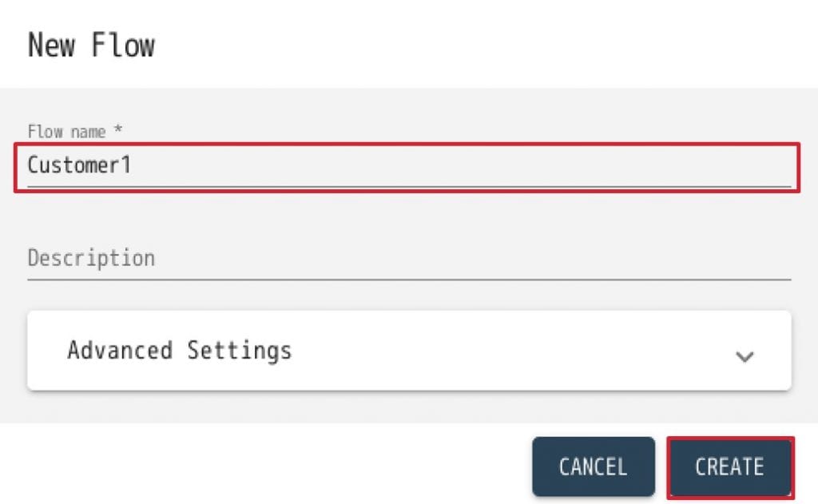Click the empty footer area left of Cancel
This screenshot has height=504, width=818.
pyautogui.click(x=264, y=466)
